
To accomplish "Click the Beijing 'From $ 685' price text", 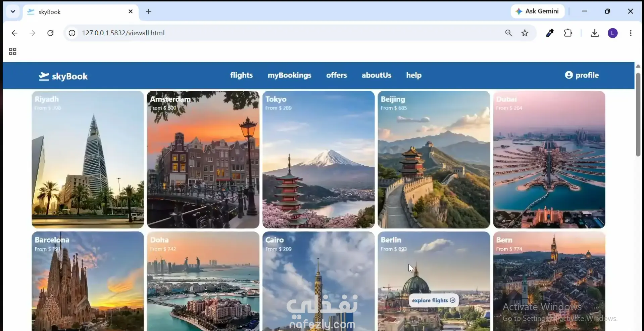I will point(394,108).
